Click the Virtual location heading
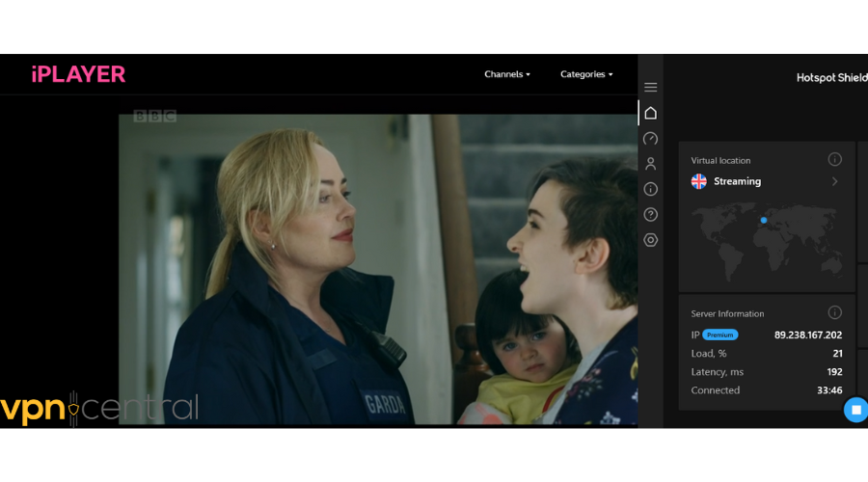 (x=720, y=160)
